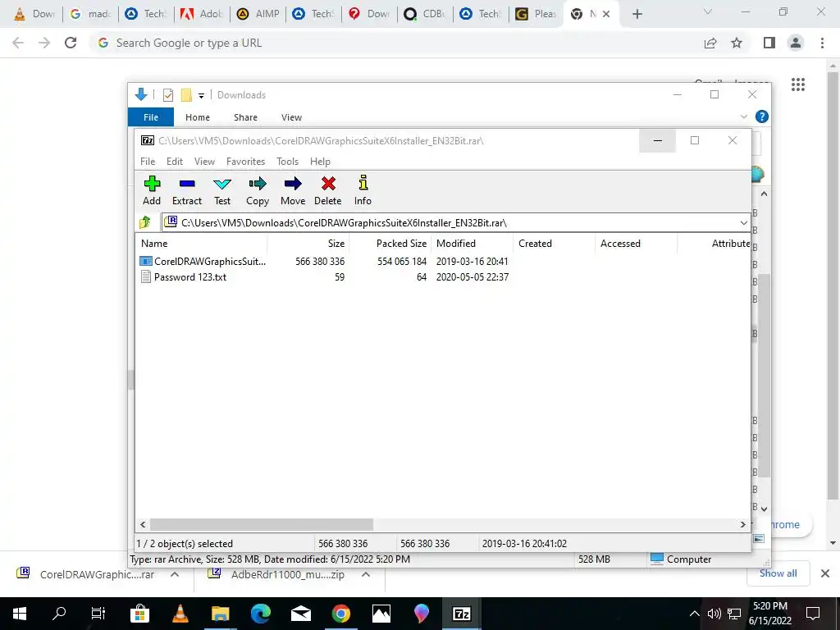Open Explorer help question mark icon
840x630 pixels.
coord(761,116)
